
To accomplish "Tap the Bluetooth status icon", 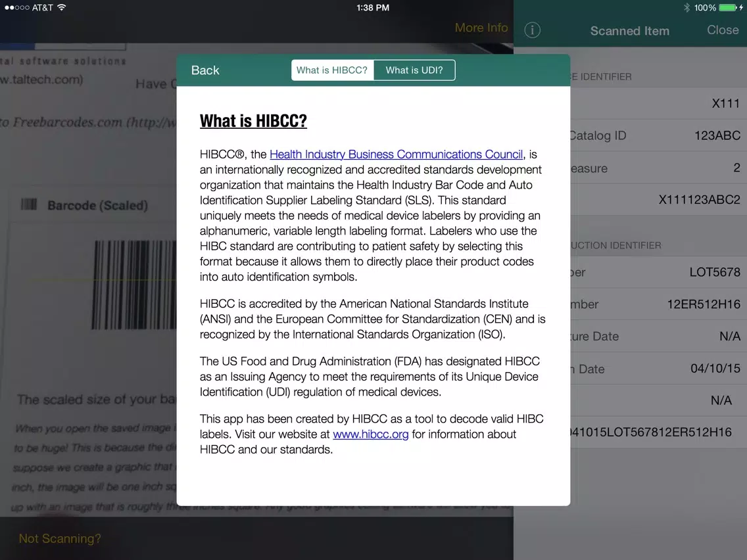I will (x=687, y=8).
